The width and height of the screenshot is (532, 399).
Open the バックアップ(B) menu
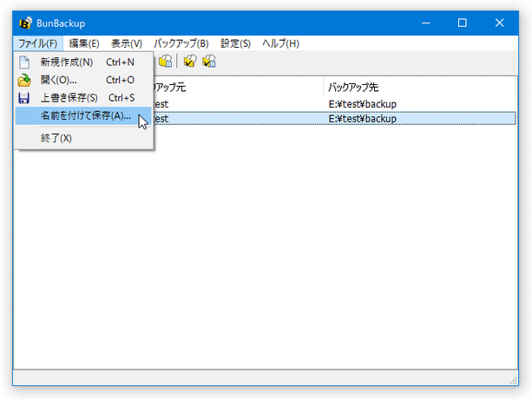click(x=181, y=43)
